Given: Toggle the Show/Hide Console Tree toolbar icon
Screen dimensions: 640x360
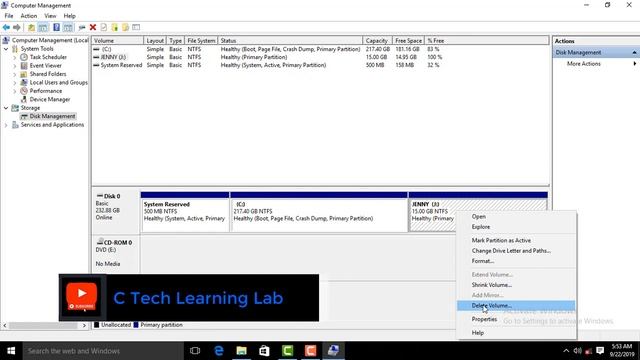Looking at the screenshot, I should [43, 27].
